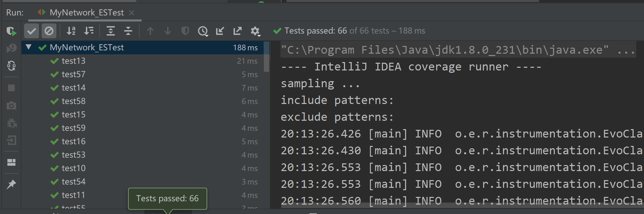Click the Tests passed: 66 tooltip

[167, 199]
